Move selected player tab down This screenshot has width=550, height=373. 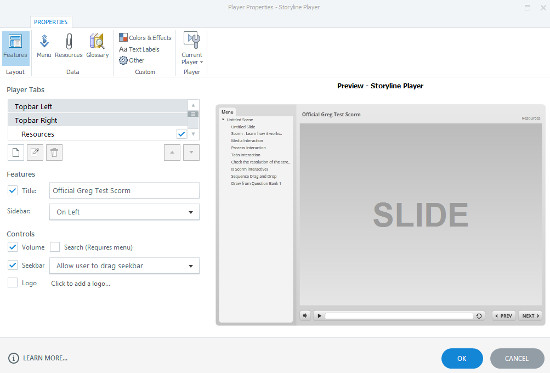point(191,153)
